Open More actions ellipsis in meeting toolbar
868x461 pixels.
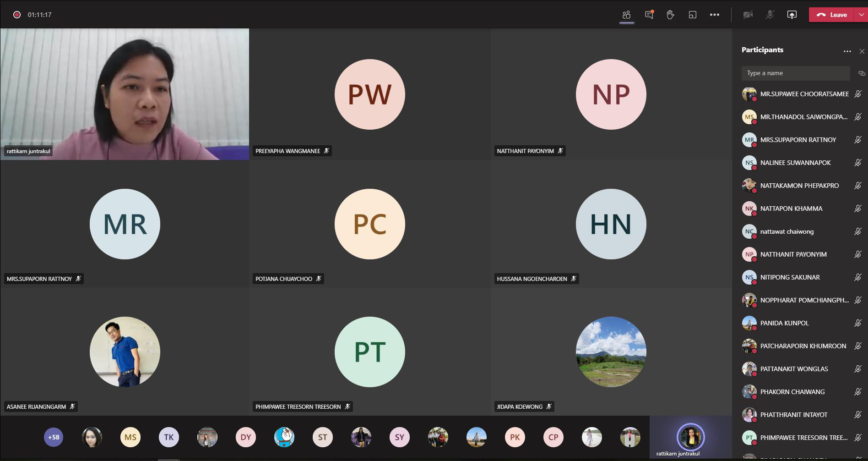[715, 15]
